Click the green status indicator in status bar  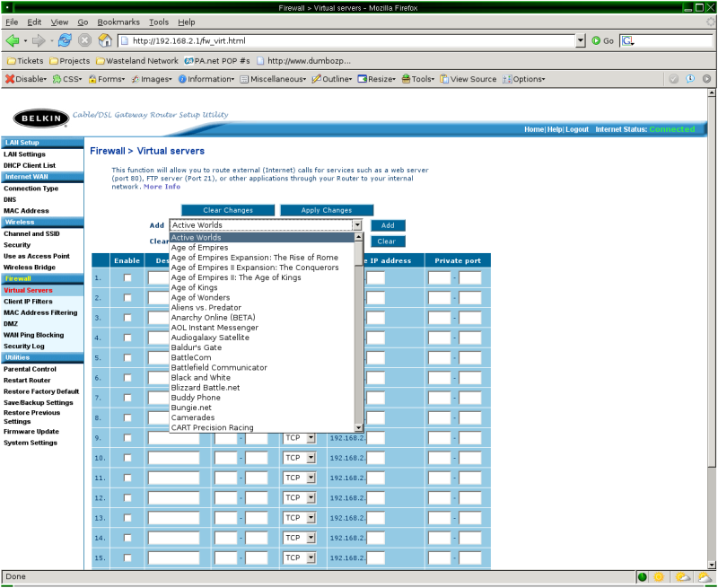pos(643,577)
